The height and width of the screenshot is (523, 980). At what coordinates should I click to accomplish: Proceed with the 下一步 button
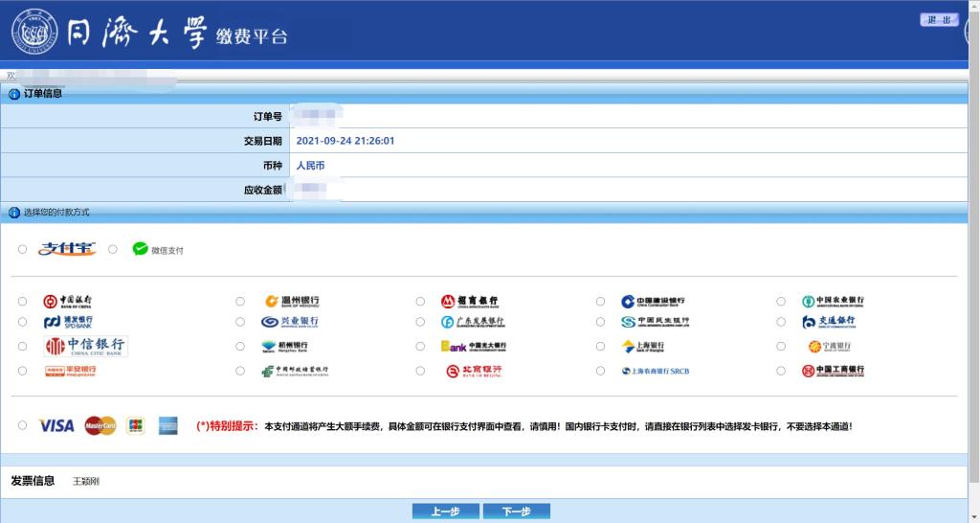(x=516, y=512)
